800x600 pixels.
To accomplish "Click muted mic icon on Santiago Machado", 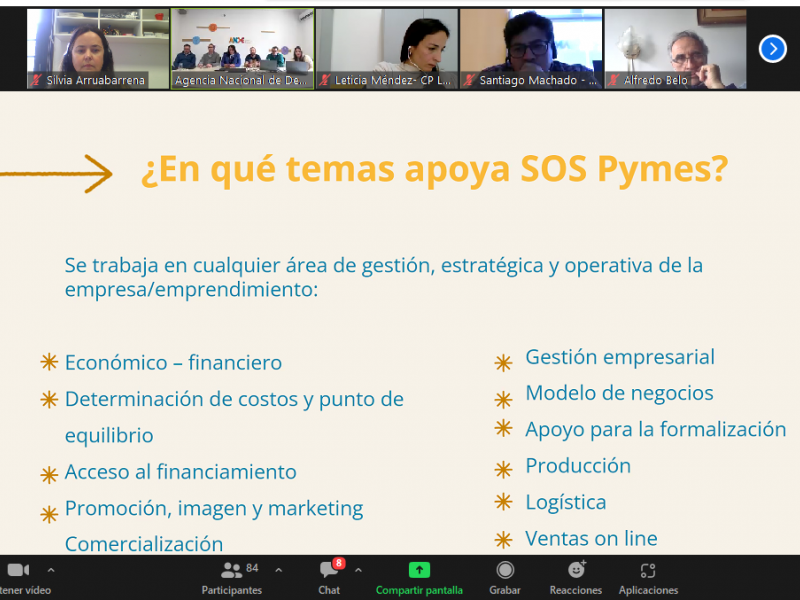I will (469, 80).
